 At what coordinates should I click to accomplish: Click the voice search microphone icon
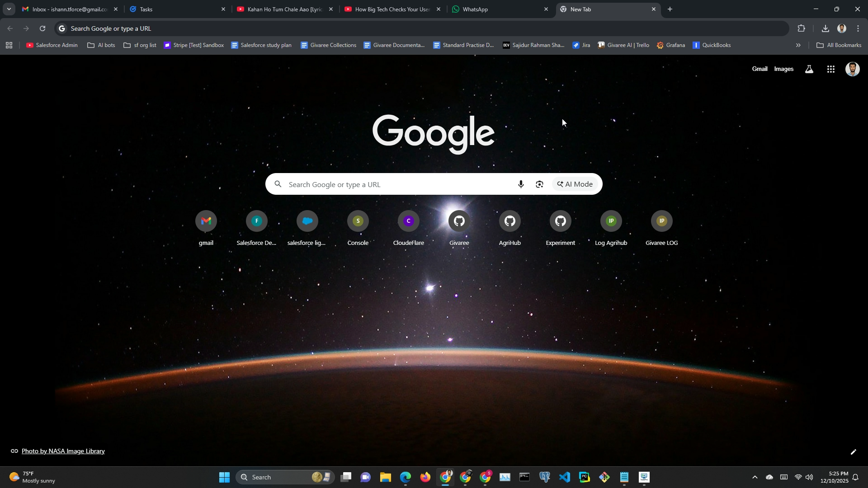pos(521,184)
